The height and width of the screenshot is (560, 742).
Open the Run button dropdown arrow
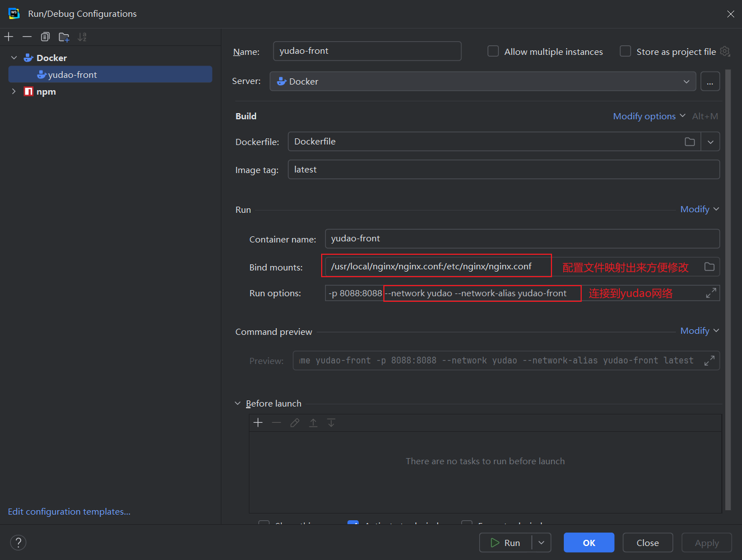coord(541,543)
